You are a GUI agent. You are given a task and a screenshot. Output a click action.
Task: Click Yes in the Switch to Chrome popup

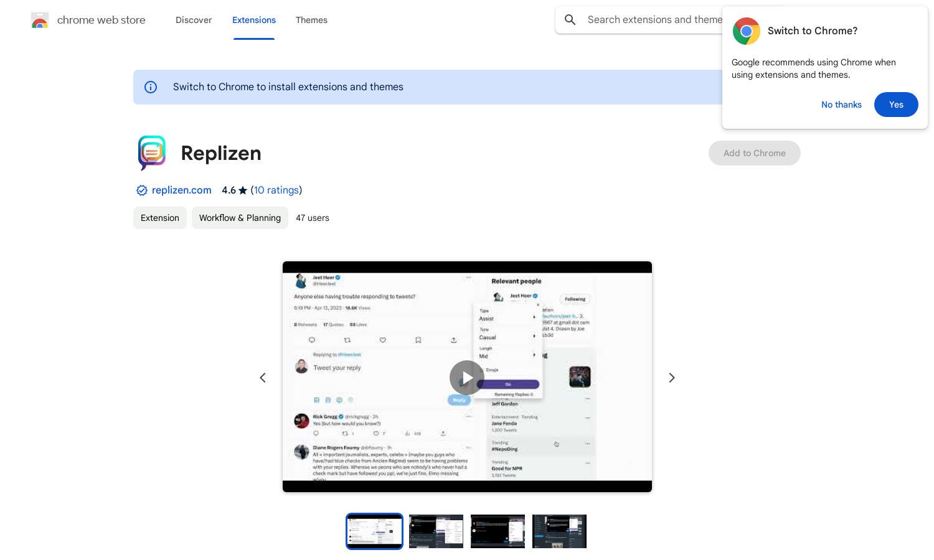896,105
